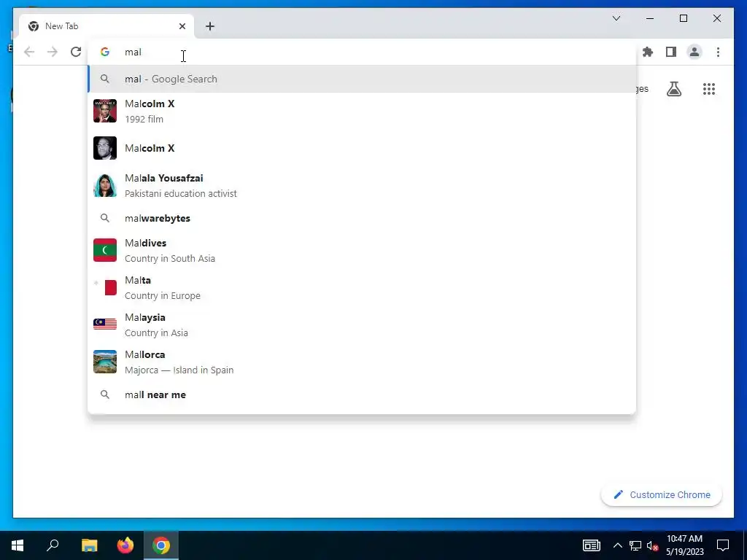The height and width of the screenshot is (560, 747).
Task: Open the profile avatar menu
Action: coord(694,52)
